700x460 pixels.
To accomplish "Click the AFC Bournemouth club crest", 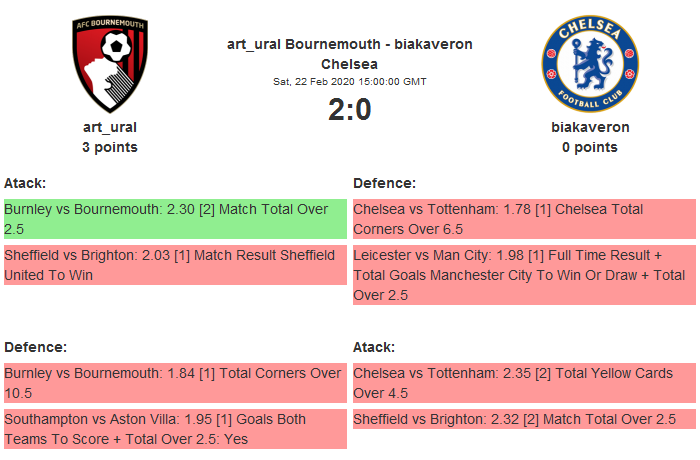I will pos(110,65).
